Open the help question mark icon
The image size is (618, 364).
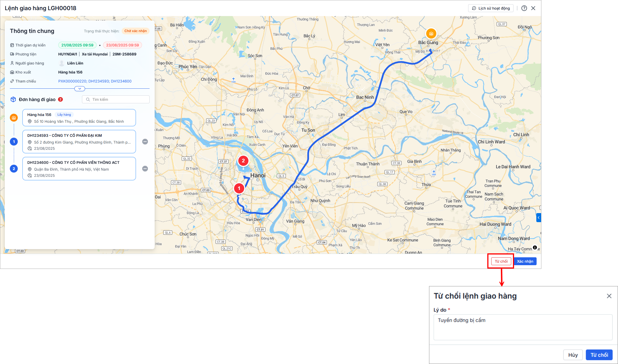524,8
